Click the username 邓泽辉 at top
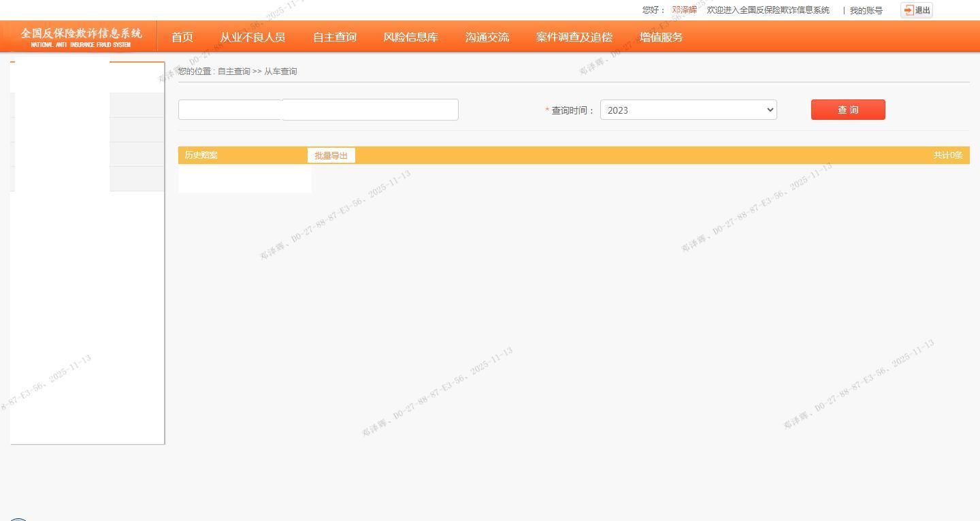The width and height of the screenshot is (980, 521). click(684, 10)
